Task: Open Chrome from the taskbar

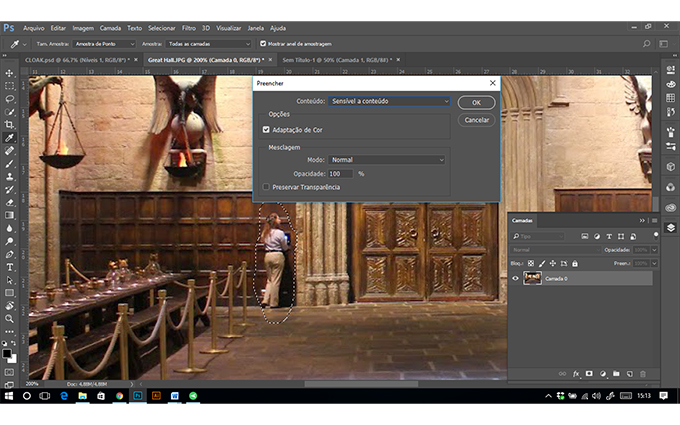Action: [119, 396]
